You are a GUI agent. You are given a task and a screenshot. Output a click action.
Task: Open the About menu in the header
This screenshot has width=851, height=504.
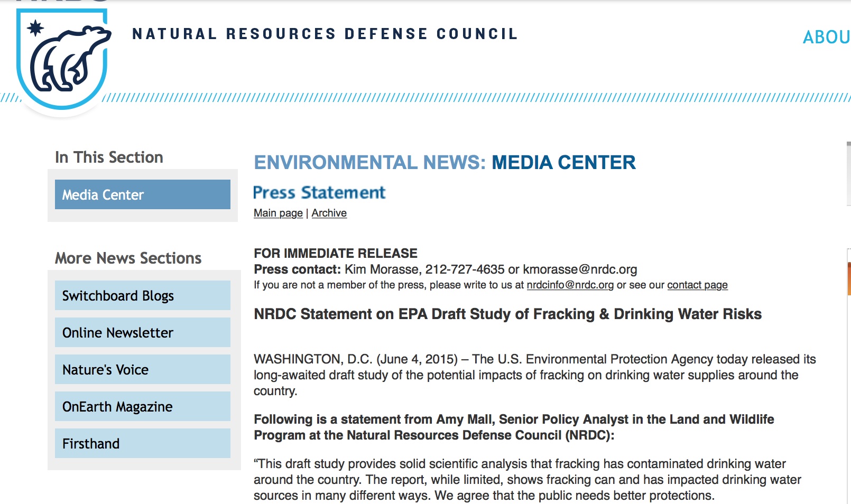tap(826, 37)
